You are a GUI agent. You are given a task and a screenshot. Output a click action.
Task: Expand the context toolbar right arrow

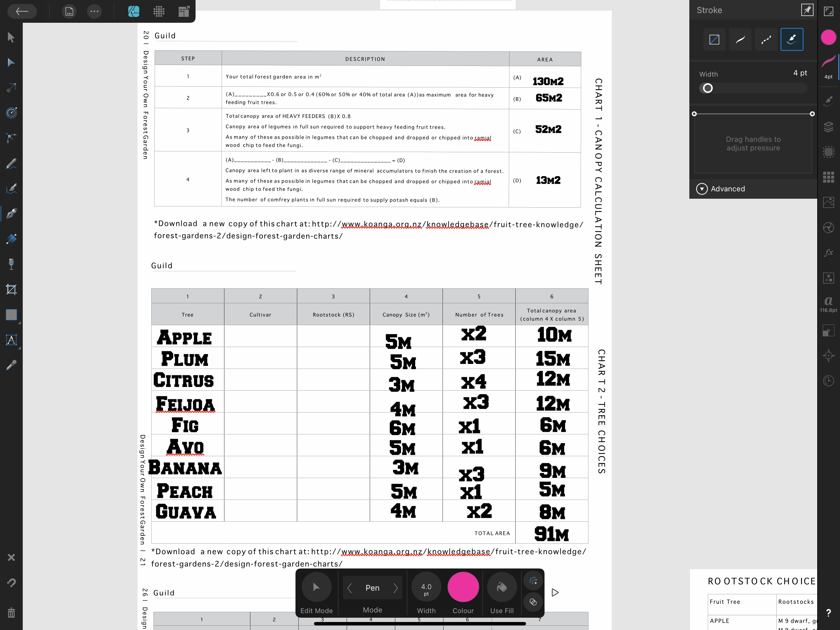[555, 592]
